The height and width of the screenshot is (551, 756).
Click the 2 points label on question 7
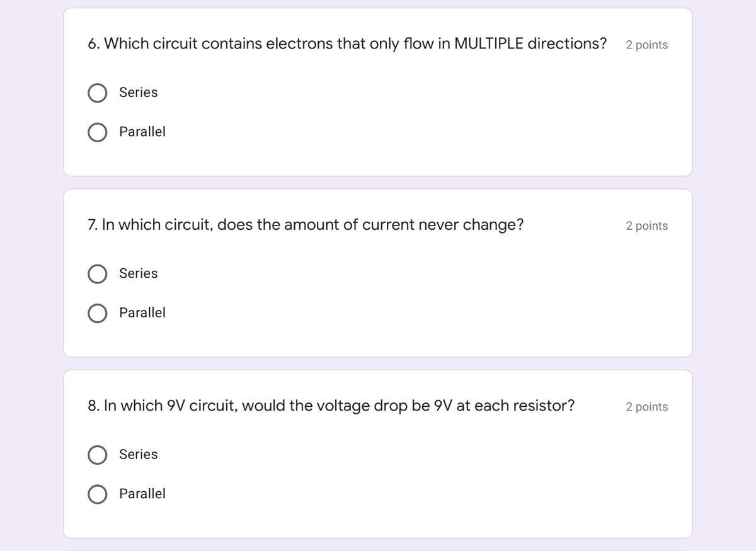pos(646,225)
